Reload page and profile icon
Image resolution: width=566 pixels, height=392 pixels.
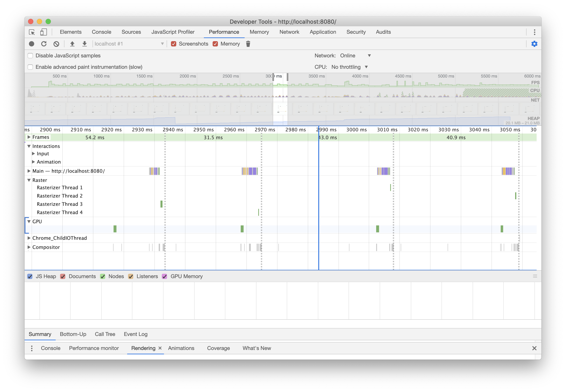[44, 44]
